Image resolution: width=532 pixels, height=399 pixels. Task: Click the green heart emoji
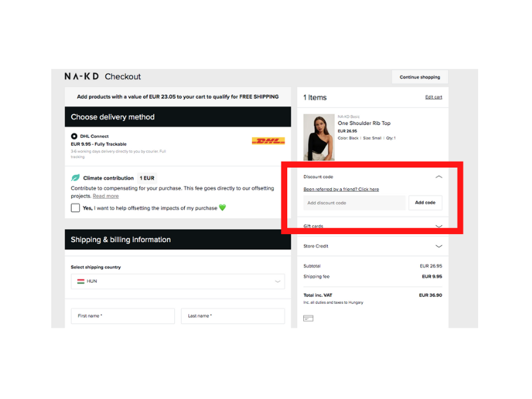[223, 207]
